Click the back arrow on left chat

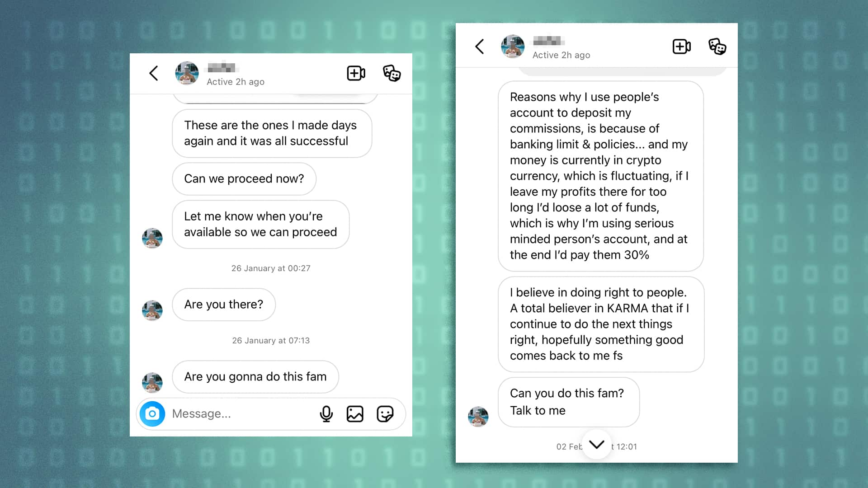click(x=154, y=73)
